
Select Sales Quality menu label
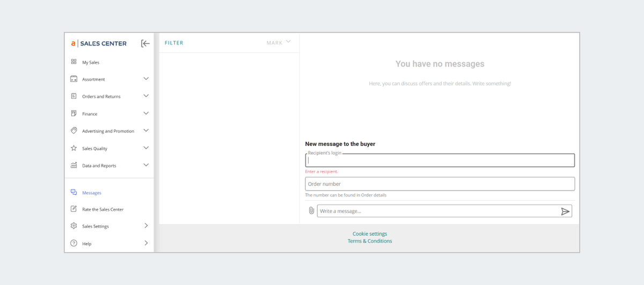click(94, 149)
